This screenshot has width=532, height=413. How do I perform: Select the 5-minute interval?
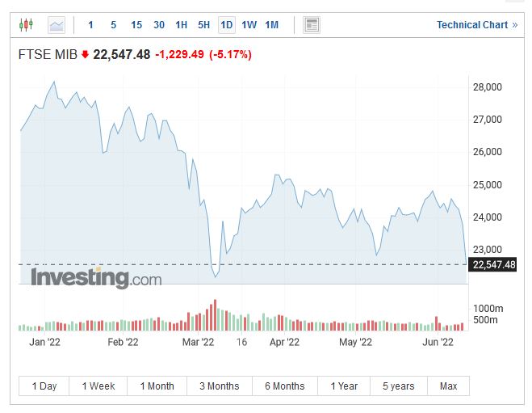click(113, 25)
